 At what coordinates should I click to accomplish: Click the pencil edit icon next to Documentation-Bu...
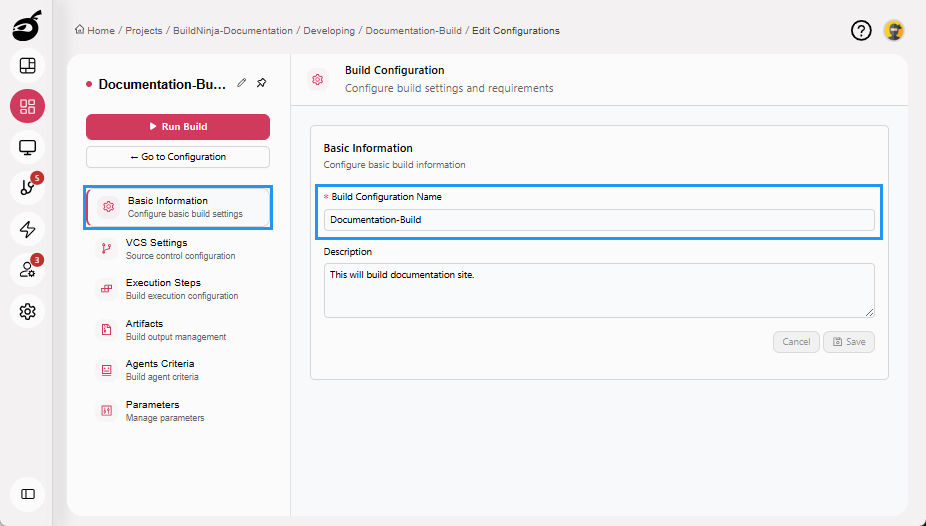(242, 83)
